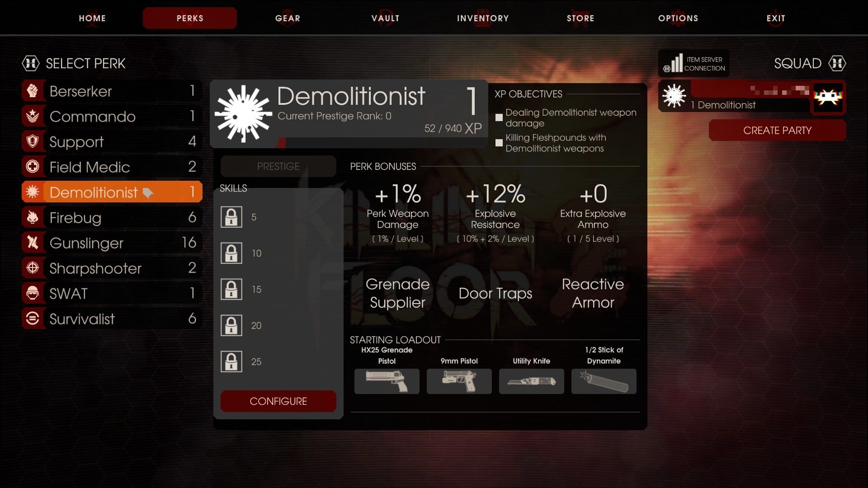The image size is (868, 488).
Task: Enable PRESTIGE tab for Demolitionist
Action: pos(278,166)
